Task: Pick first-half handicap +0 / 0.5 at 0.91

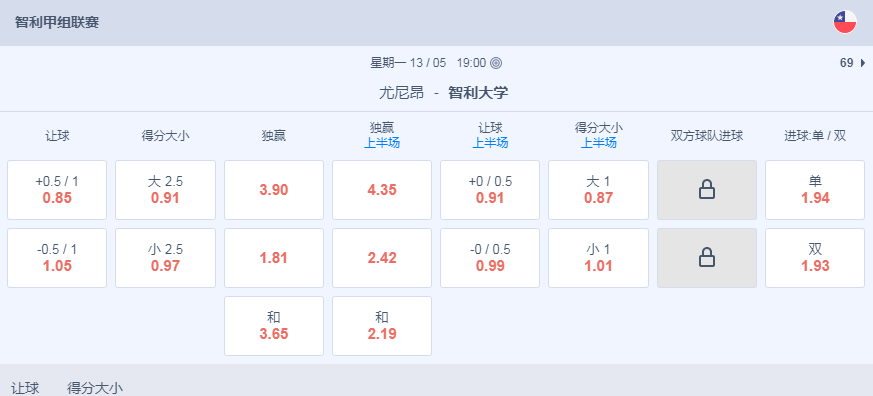Action: pos(490,190)
